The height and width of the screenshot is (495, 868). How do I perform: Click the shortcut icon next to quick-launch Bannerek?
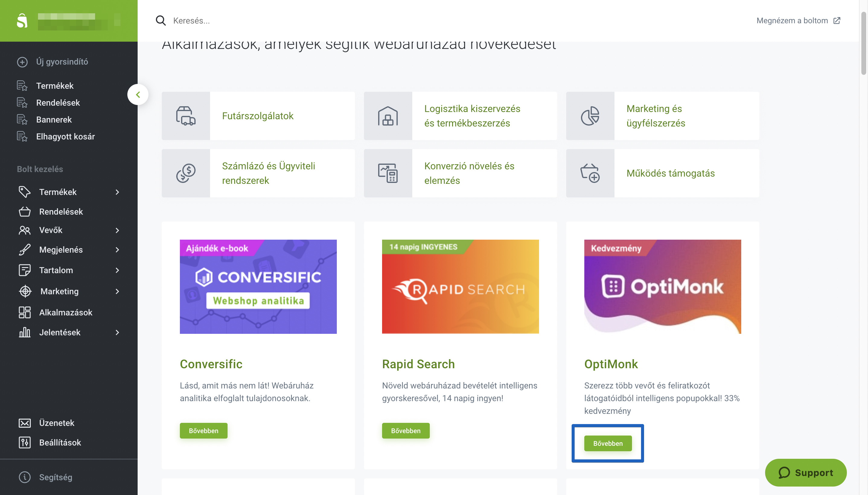(x=22, y=120)
